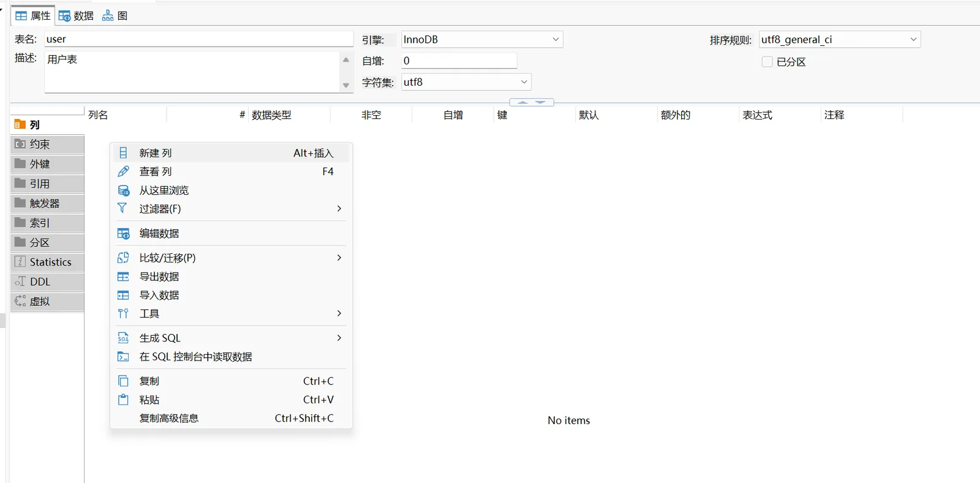The width and height of the screenshot is (980, 483).
Task: Click the 描述 text area containing 用户表
Action: (x=192, y=72)
